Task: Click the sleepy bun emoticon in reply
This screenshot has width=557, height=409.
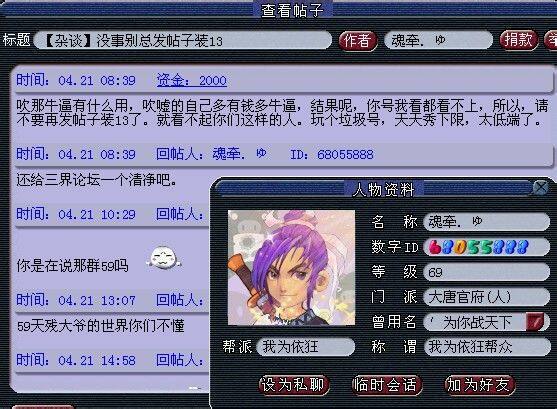Action: (x=163, y=257)
